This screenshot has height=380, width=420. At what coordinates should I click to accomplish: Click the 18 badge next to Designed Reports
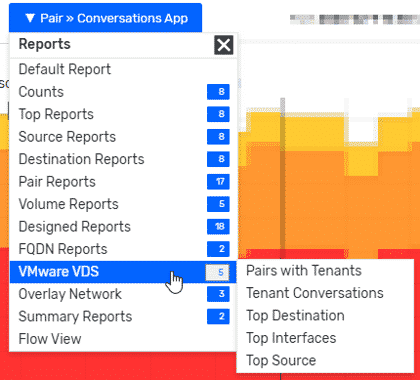coord(218,227)
